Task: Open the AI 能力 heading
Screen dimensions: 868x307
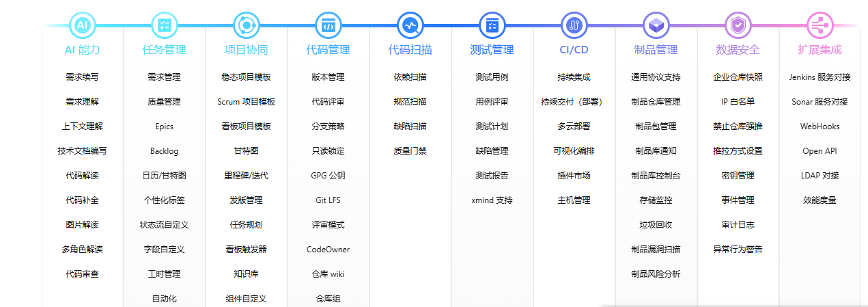Action: coord(82,50)
